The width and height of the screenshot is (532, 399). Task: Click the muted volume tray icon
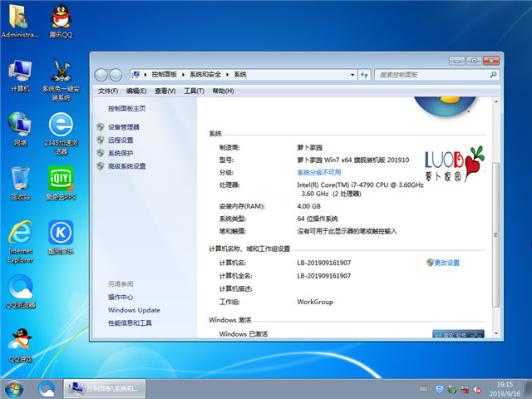477,389
